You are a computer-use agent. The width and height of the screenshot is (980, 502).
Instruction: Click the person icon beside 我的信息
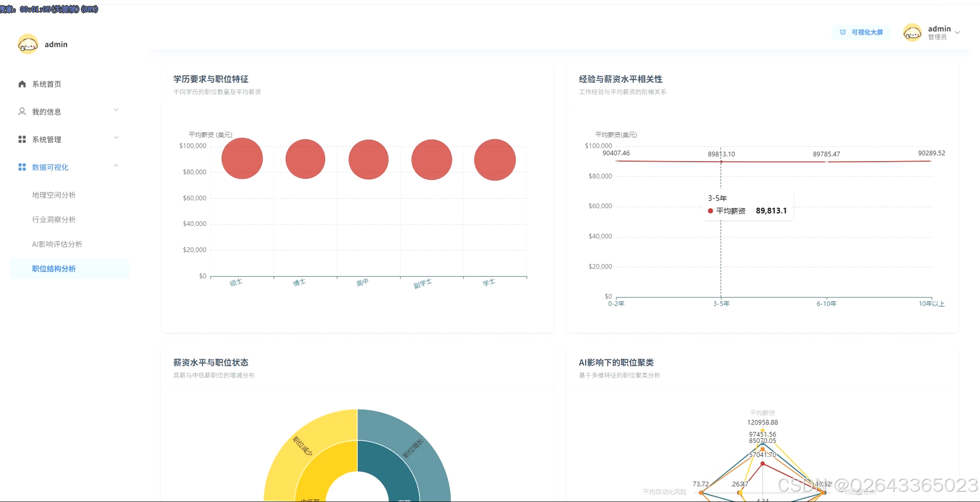click(x=22, y=112)
